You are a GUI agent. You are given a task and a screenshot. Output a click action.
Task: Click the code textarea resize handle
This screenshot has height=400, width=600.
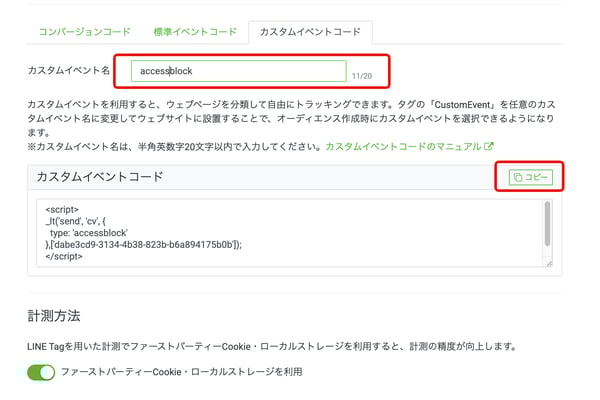(x=549, y=263)
